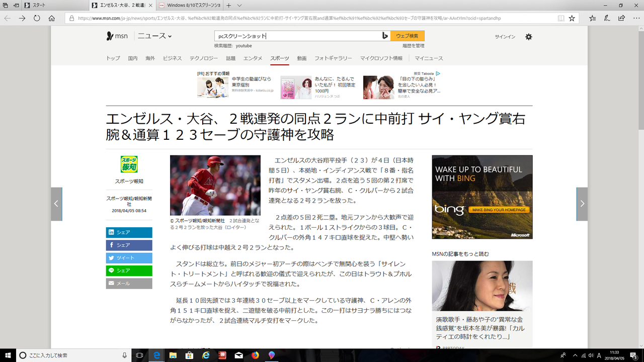644x362 pixels.
Task: Click the サインイン link
Action: pos(505,37)
